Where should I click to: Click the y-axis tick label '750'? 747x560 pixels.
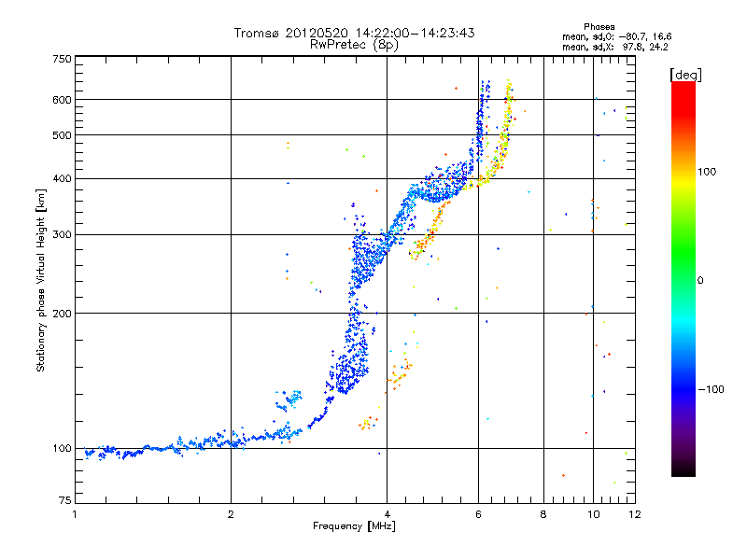coord(62,59)
